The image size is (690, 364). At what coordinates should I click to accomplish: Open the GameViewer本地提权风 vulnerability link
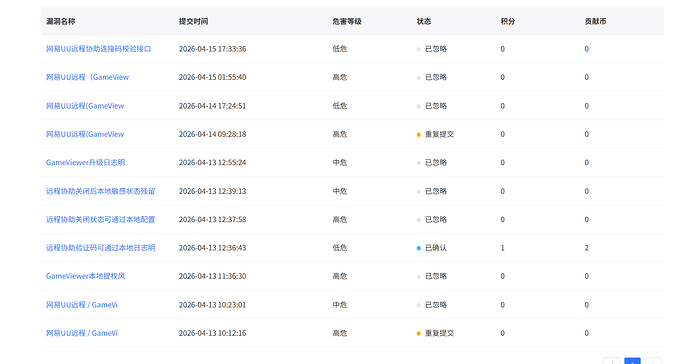85,276
